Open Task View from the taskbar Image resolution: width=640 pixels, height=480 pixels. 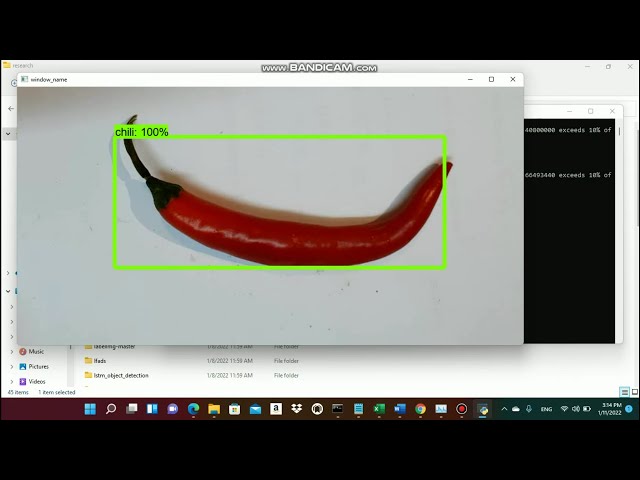coord(131,409)
